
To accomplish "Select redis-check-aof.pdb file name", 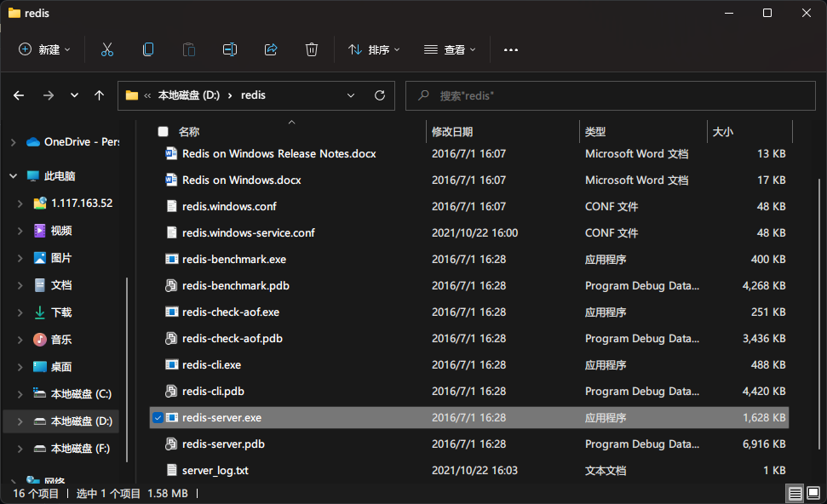I will point(232,338).
